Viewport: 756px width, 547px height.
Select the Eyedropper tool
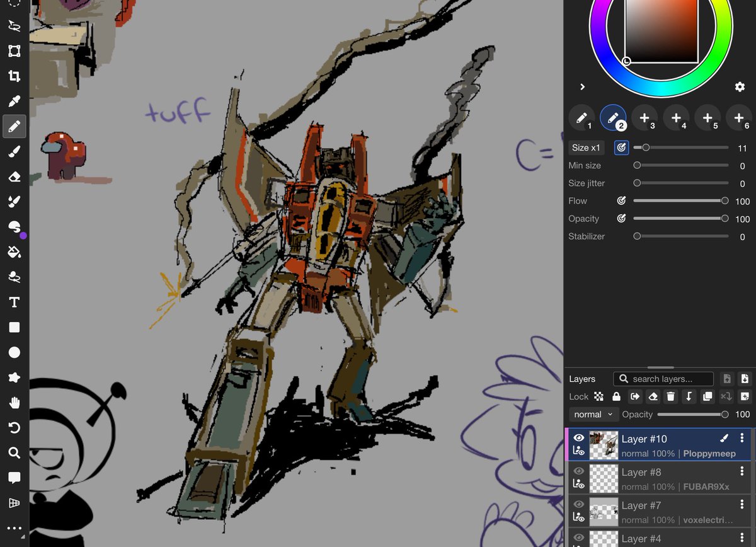(x=14, y=101)
